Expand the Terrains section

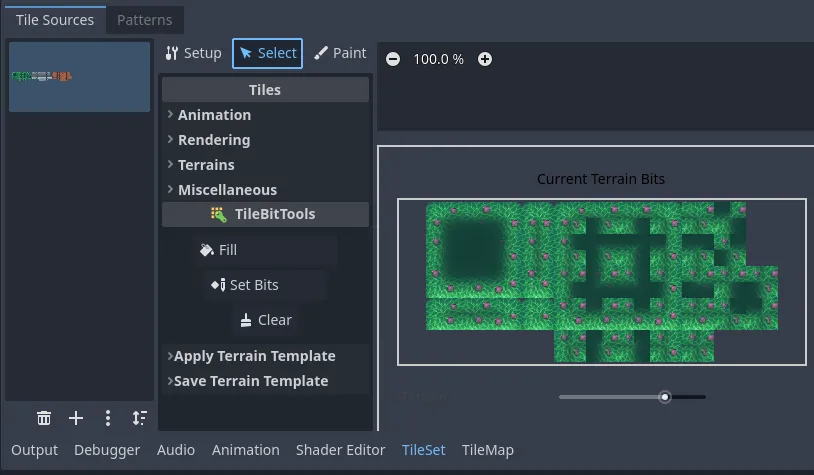tap(265, 165)
